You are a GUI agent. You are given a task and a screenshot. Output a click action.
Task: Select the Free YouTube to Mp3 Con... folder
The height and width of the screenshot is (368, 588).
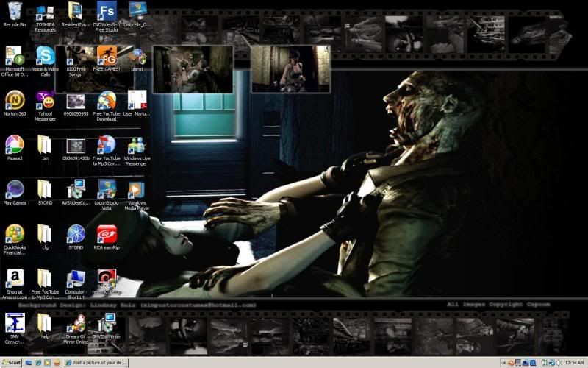click(45, 284)
